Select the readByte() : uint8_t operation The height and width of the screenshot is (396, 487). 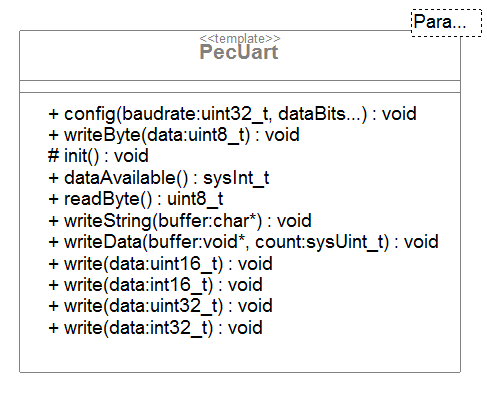tap(135, 199)
